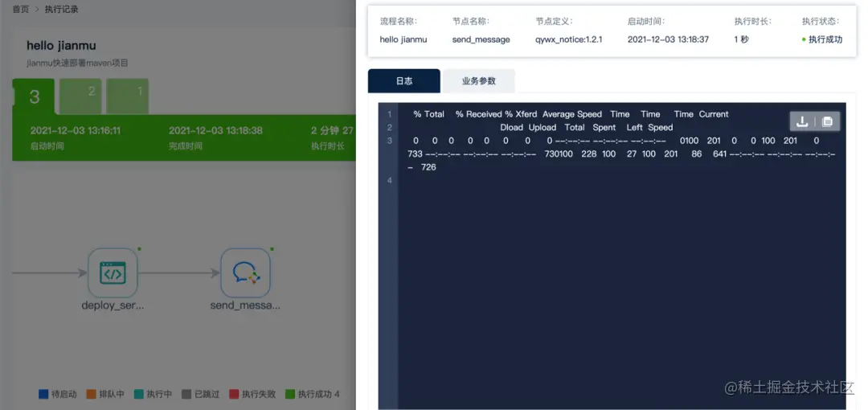
Task: Click the 执行中 teal legend swatch
Action: [x=139, y=395]
